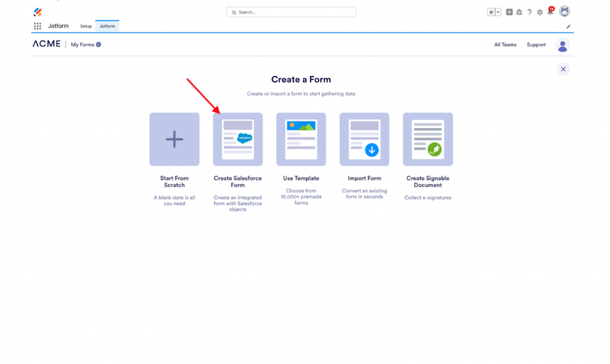Pick the Use Template tile
The height and width of the screenshot is (364, 610).
click(x=301, y=139)
